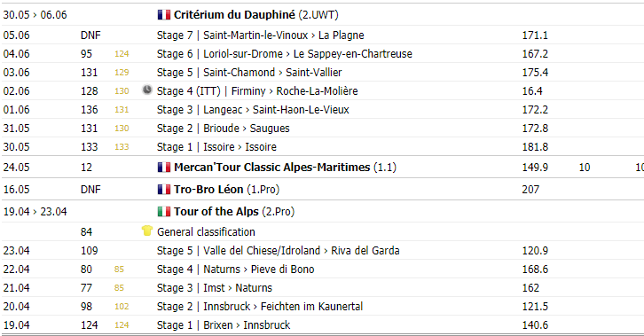Screen dimensions: 644x336
Task: Open Stage 2 Brioude to Saugues result
Action: [x=223, y=129]
